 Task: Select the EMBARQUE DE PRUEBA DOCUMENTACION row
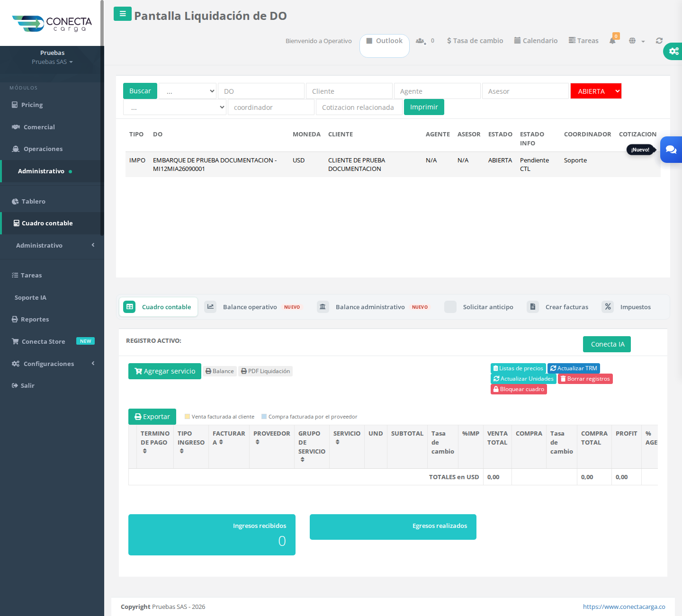(x=393, y=164)
